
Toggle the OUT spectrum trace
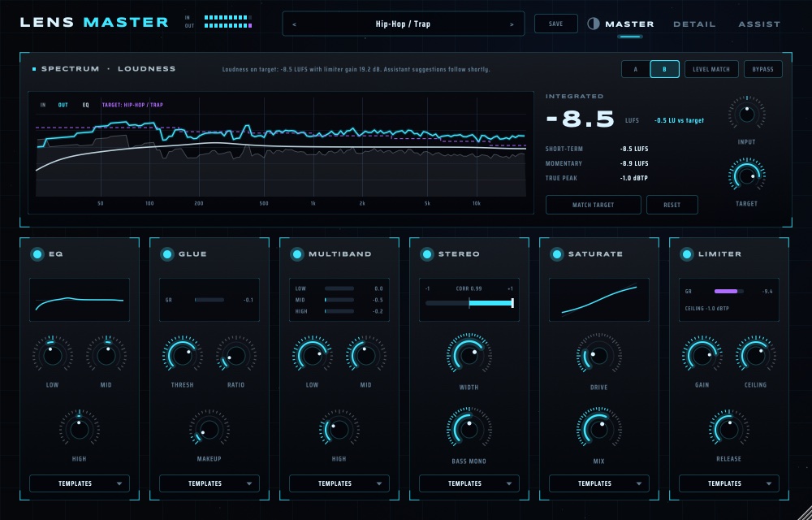63,105
